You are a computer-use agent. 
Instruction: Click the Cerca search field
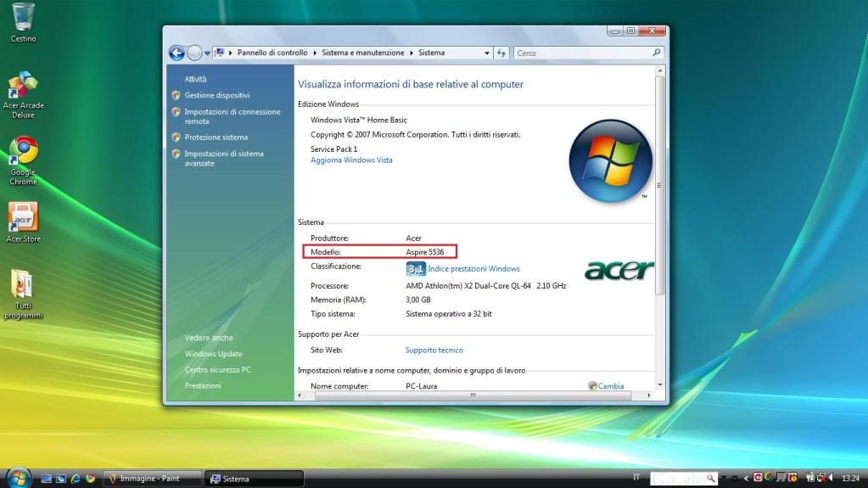[x=581, y=53]
